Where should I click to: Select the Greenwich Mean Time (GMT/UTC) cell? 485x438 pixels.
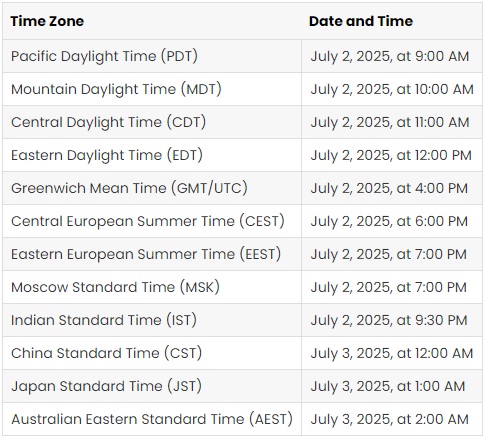point(152,188)
